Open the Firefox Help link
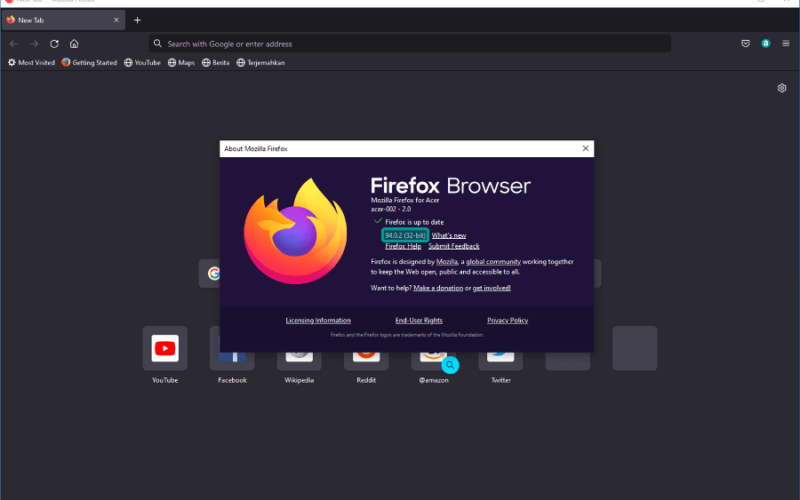 coord(403,246)
